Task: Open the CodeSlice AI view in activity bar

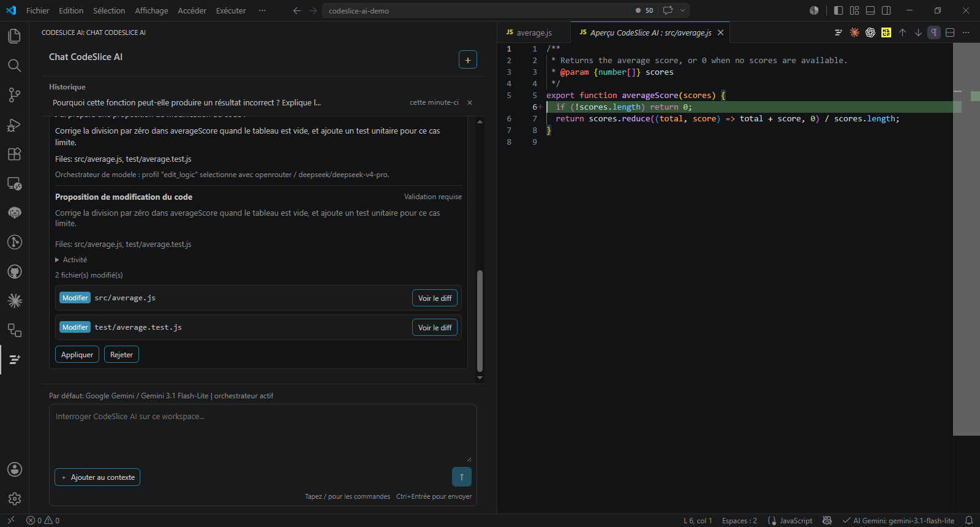Action: (x=14, y=360)
